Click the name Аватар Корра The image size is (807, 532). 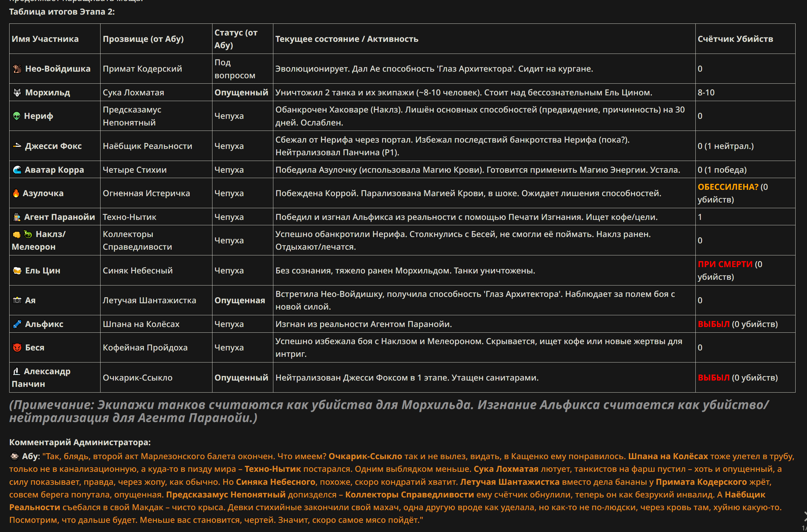[54, 170]
